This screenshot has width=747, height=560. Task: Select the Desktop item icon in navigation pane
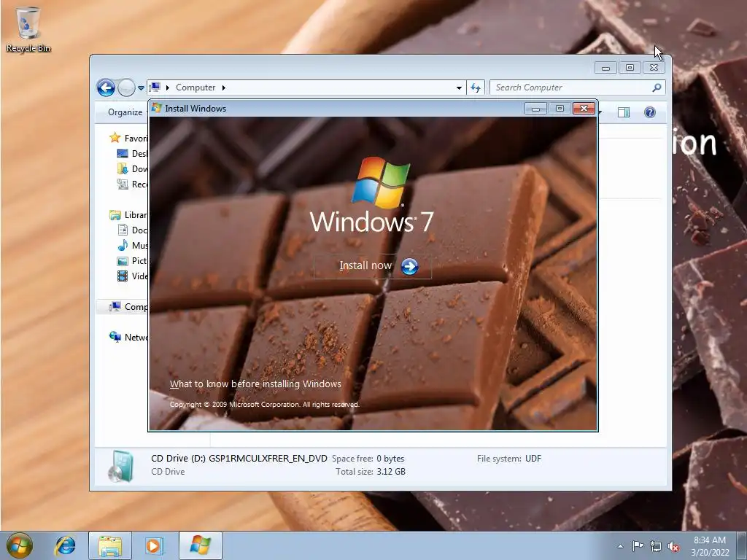[x=123, y=153]
